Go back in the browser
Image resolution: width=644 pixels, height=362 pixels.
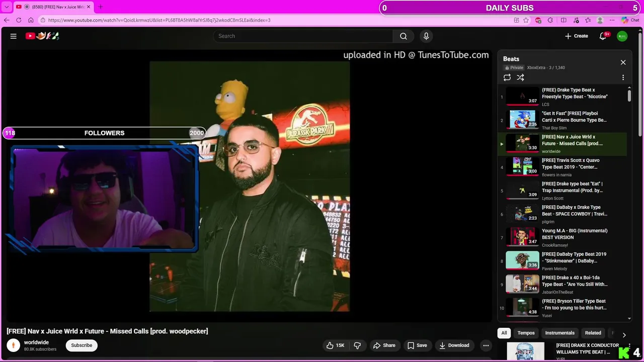[x=7, y=20]
